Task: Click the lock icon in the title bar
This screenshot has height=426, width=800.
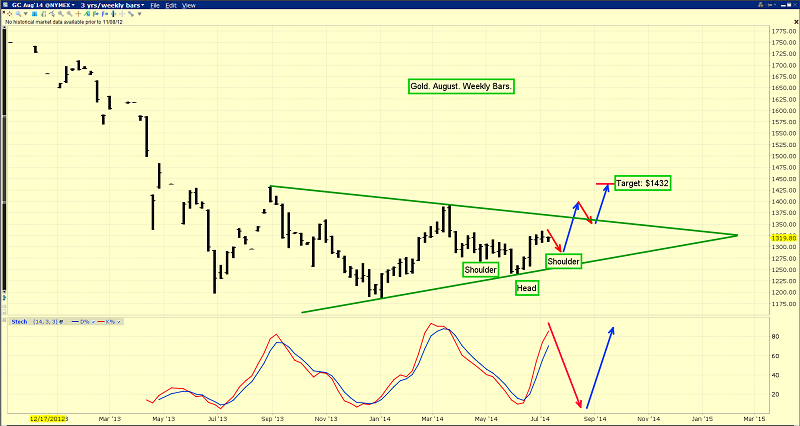Action: click(x=760, y=5)
